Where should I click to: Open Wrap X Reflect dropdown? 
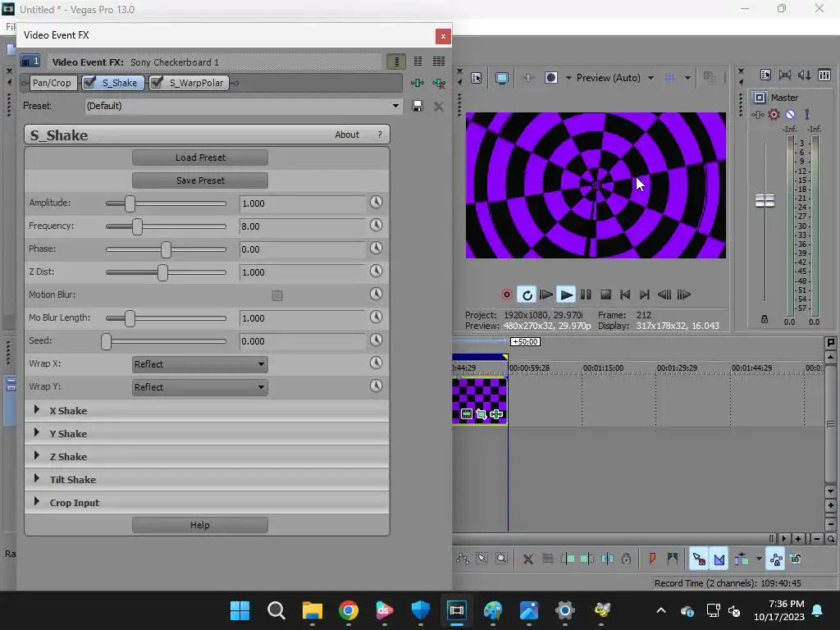(200, 364)
